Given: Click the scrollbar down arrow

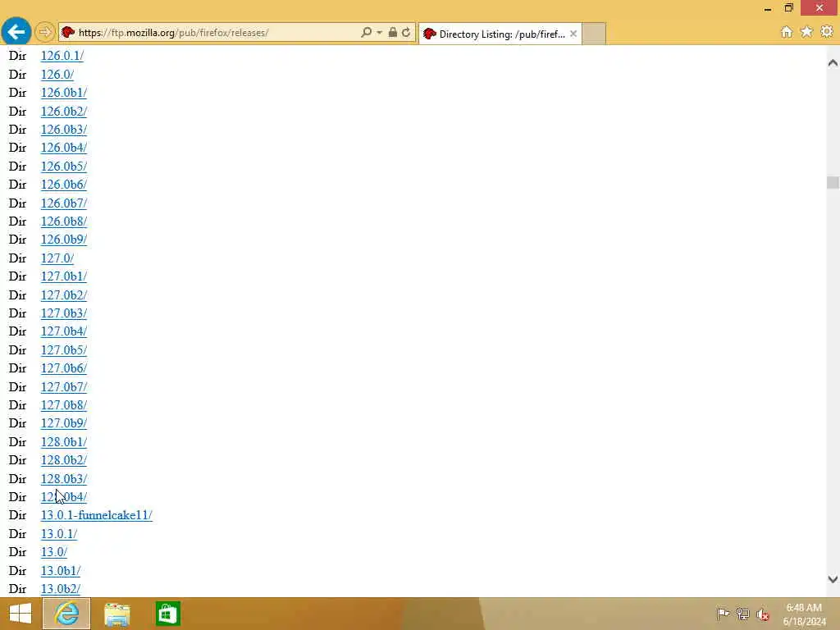Looking at the screenshot, I should [x=833, y=579].
